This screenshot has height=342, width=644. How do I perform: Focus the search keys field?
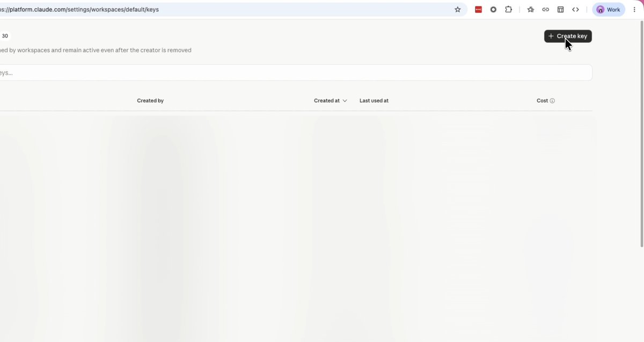(x=296, y=72)
